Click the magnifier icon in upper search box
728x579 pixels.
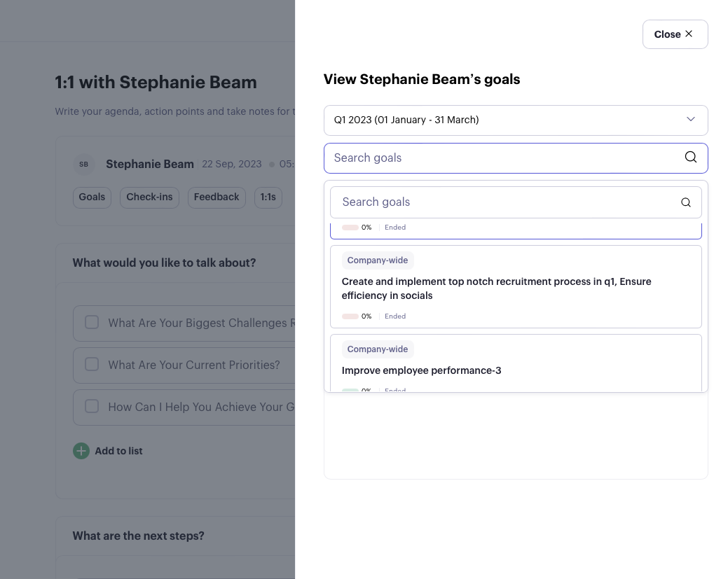[690, 158]
